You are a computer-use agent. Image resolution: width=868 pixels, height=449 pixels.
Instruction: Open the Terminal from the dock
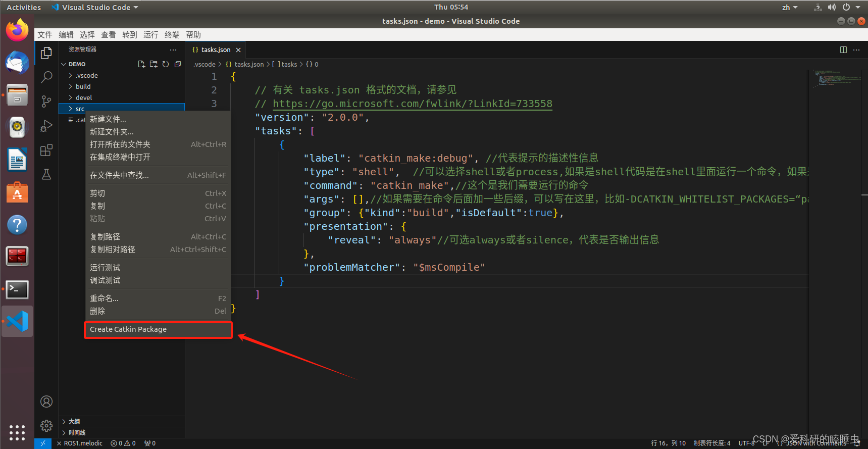17,289
